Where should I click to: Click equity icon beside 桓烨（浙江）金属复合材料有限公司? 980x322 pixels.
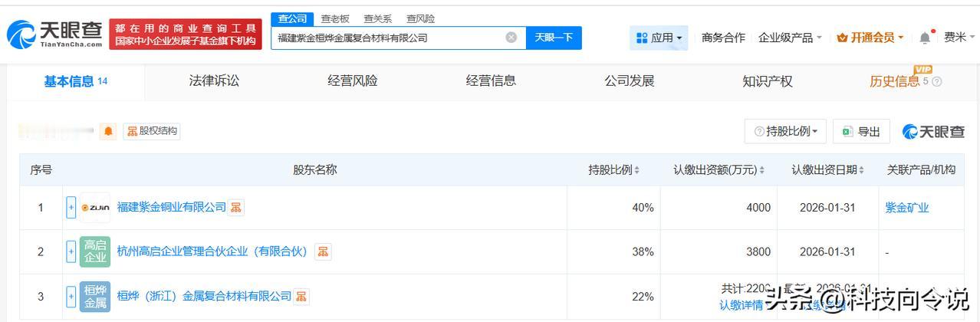coord(301,296)
